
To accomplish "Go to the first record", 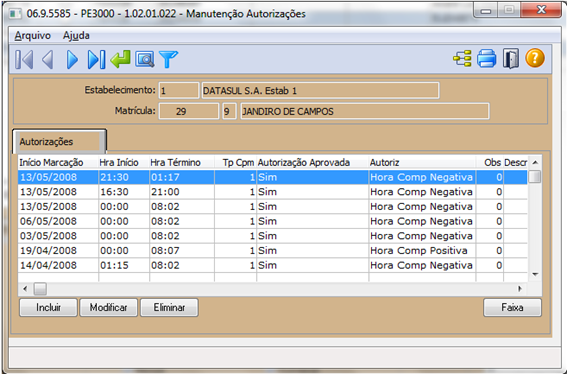I will coord(24,59).
